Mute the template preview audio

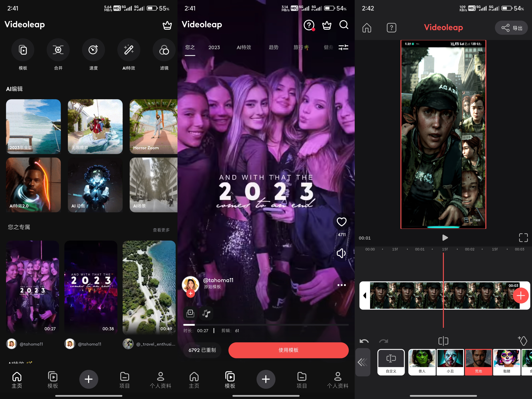point(341,253)
